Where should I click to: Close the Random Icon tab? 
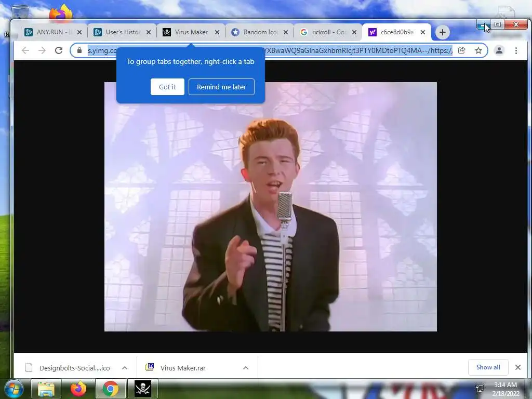pos(286,32)
